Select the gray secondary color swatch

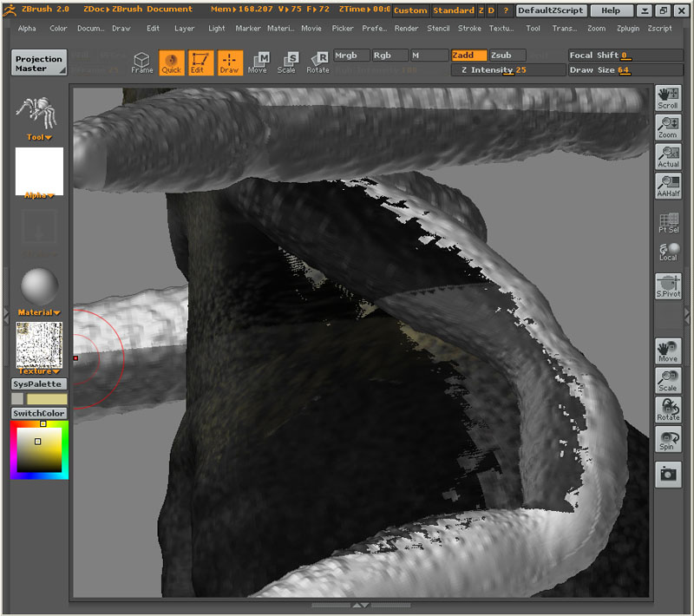point(17,399)
